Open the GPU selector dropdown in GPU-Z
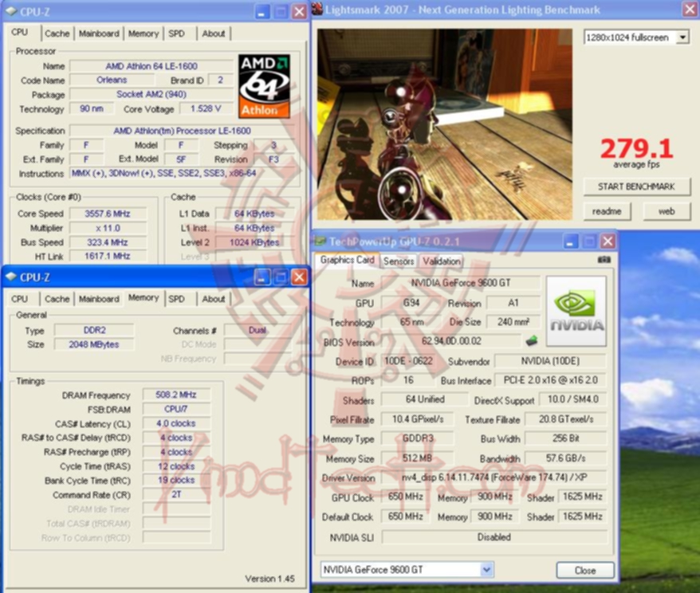Screen dimensions: 700x593 tap(486, 569)
